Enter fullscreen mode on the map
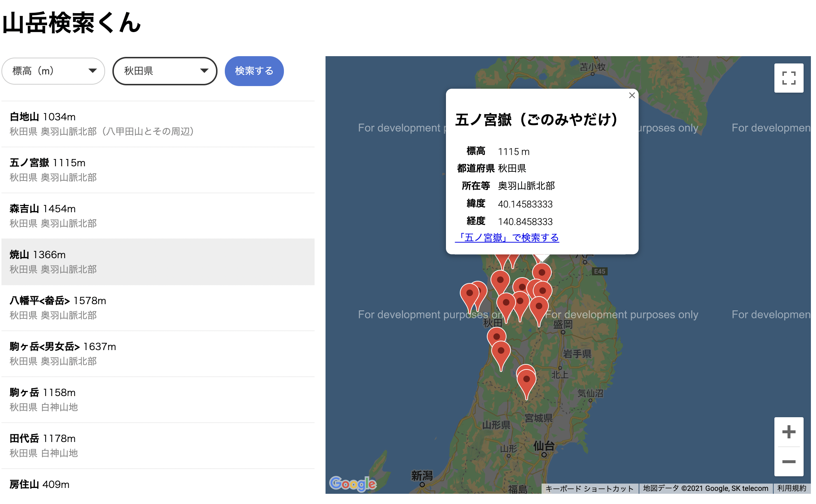816x504 pixels. (789, 78)
